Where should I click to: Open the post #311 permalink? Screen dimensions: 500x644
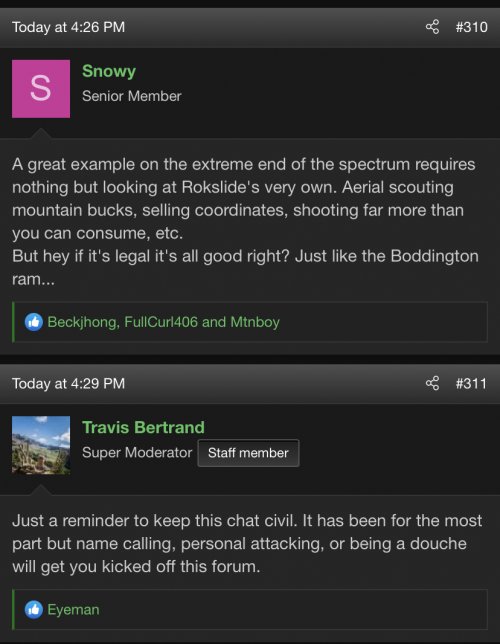(x=471, y=383)
